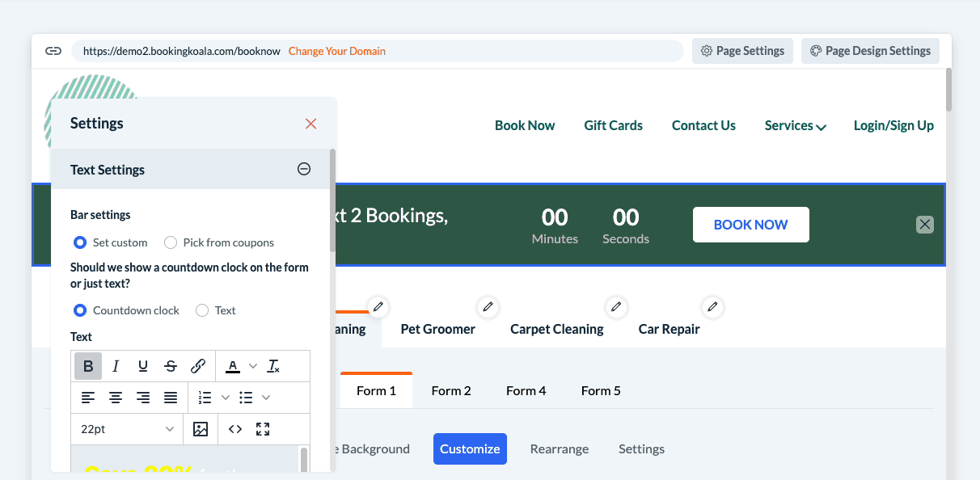Image resolution: width=980 pixels, height=480 pixels.
Task: Open the text color picker
Action: click(234, 366)
